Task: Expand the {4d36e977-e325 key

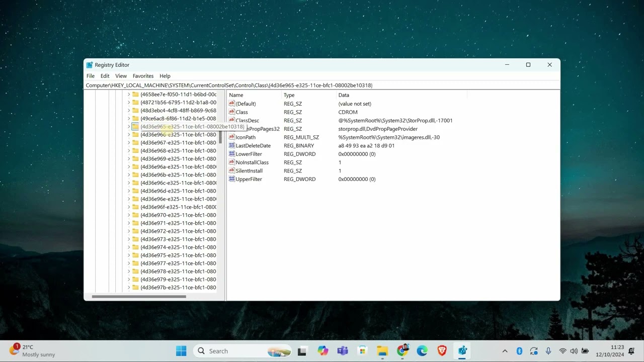Action: tap(129, 263)
